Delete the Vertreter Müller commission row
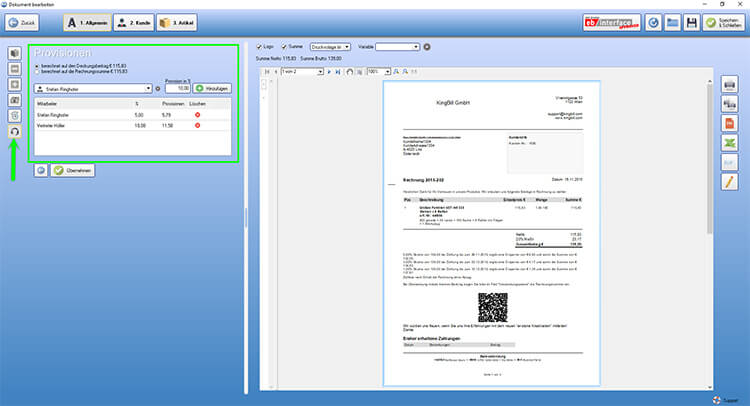750x406 pixels. 198,125
